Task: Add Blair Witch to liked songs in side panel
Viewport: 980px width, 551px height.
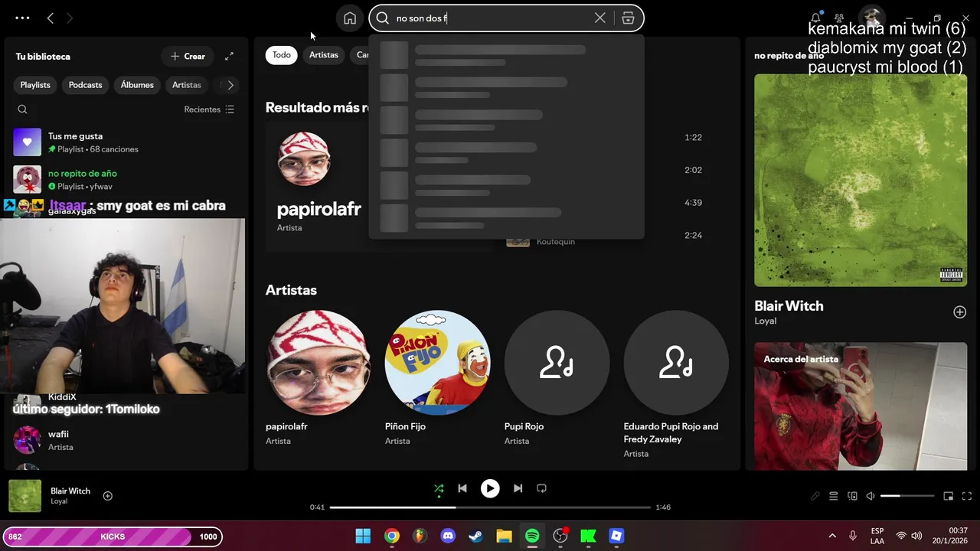Action: [x=959, y=312]
